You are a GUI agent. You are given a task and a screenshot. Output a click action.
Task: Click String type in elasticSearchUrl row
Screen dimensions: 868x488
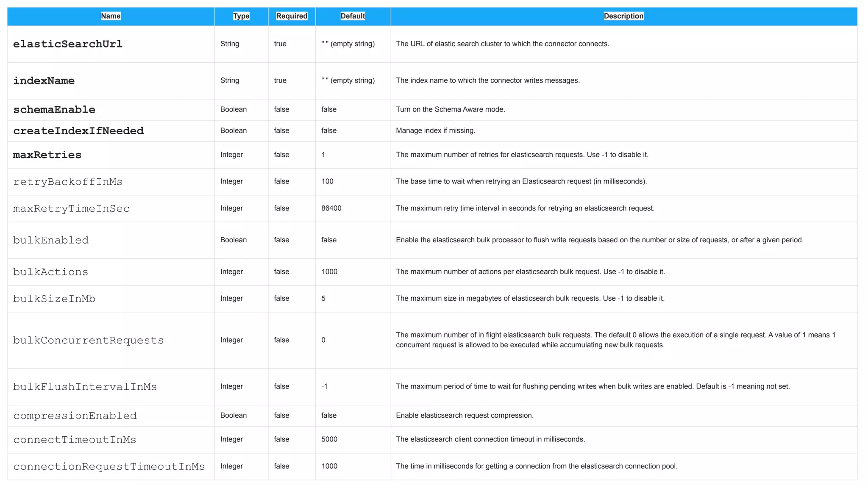click(230, 44)
